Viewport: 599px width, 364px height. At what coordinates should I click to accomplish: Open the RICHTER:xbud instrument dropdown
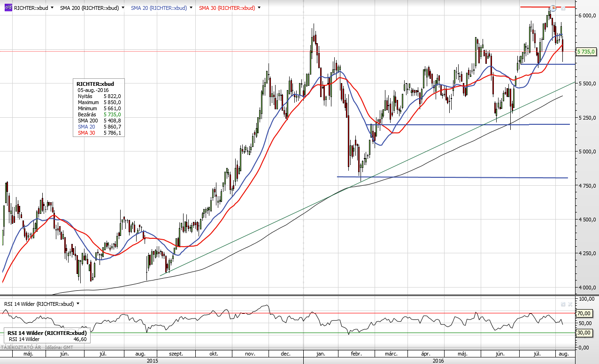click(52, 8)
